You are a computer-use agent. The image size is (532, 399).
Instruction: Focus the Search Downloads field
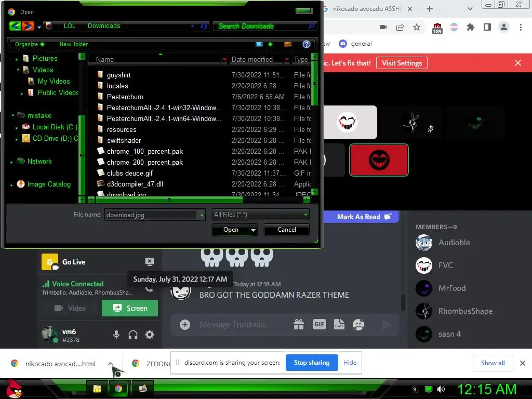pyautogui.click(x=265, y=26)
